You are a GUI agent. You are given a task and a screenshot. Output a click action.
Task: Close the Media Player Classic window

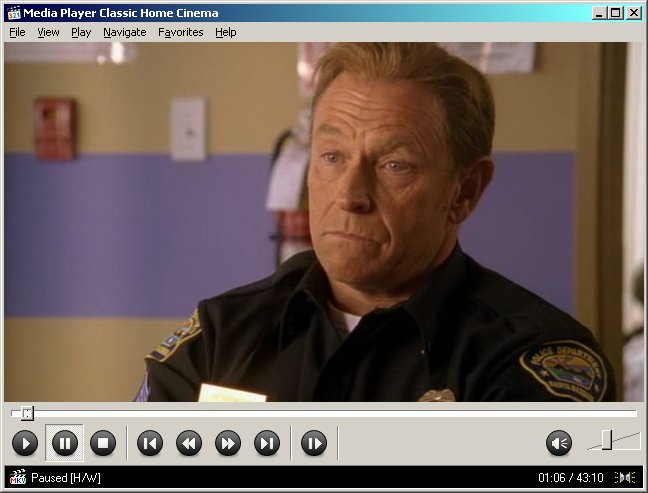634,13
